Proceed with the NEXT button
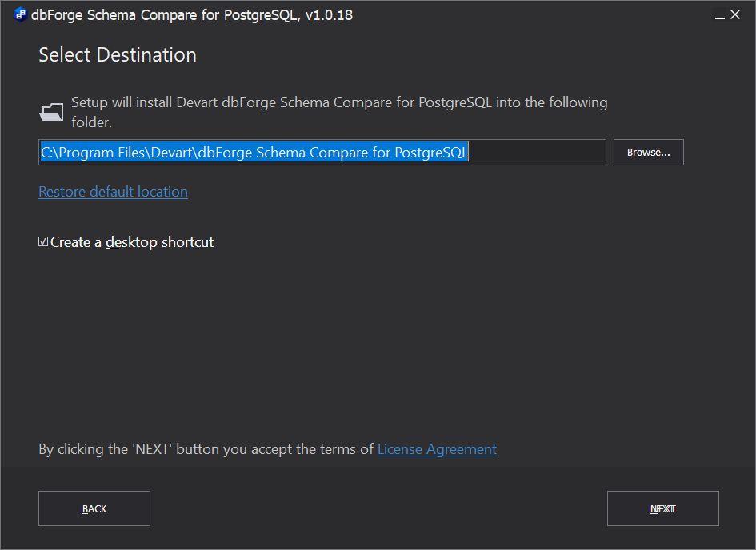 coord(663,508)
